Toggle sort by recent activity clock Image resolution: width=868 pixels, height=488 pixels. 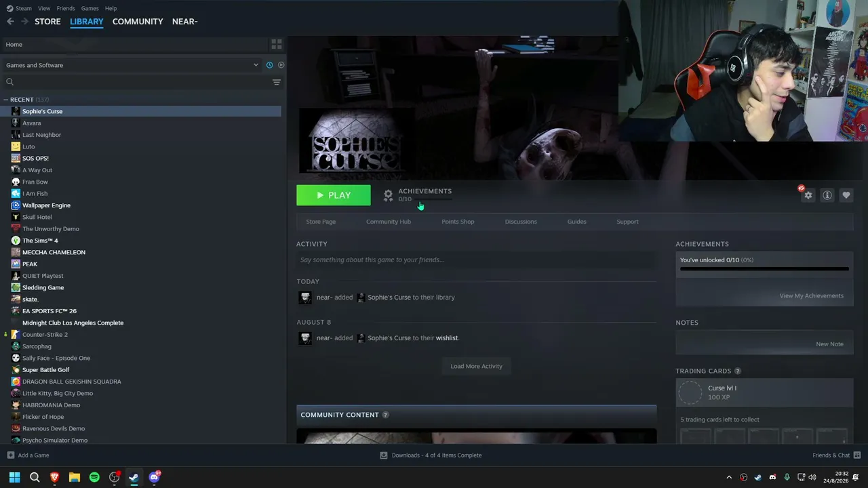pyautogui.click(x=269, y=65)
